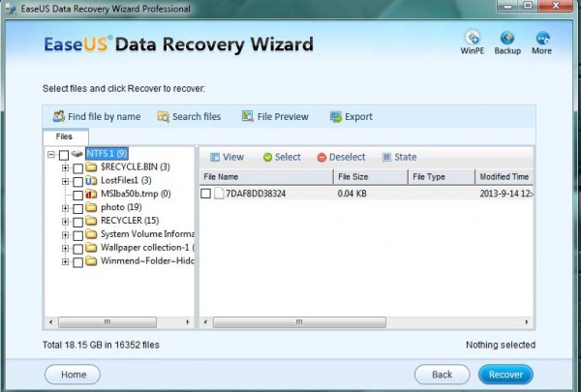Expand the Wallpaper collection-1 node
Screen dimensions: 581x392
65,248
